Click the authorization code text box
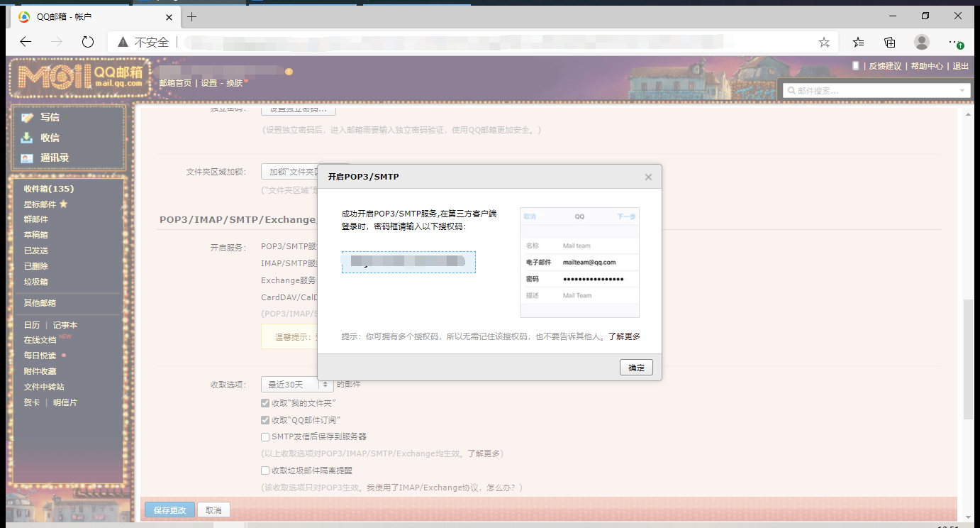Viewport: 980px width, 528px height. click(x=408, y=262)
